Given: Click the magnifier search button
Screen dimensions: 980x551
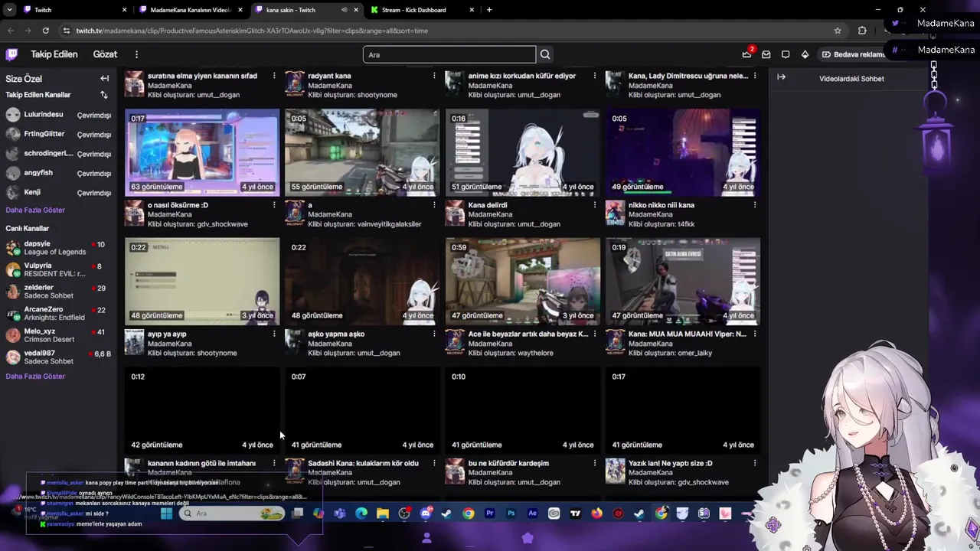Looking at the screenshot, I should [x=545, y=54].
